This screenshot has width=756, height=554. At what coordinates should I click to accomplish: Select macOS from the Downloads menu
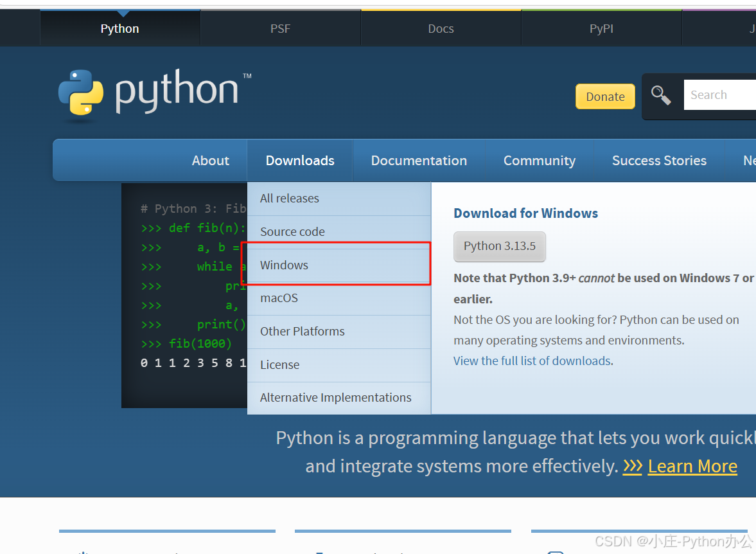coord(279,298)
